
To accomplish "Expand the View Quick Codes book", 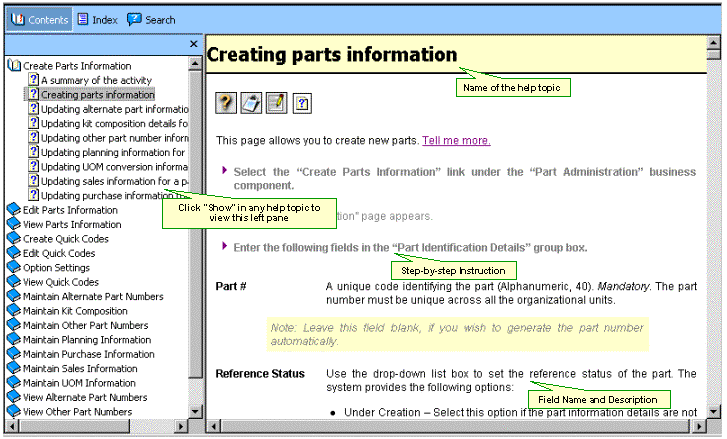I will coord(13,282).
